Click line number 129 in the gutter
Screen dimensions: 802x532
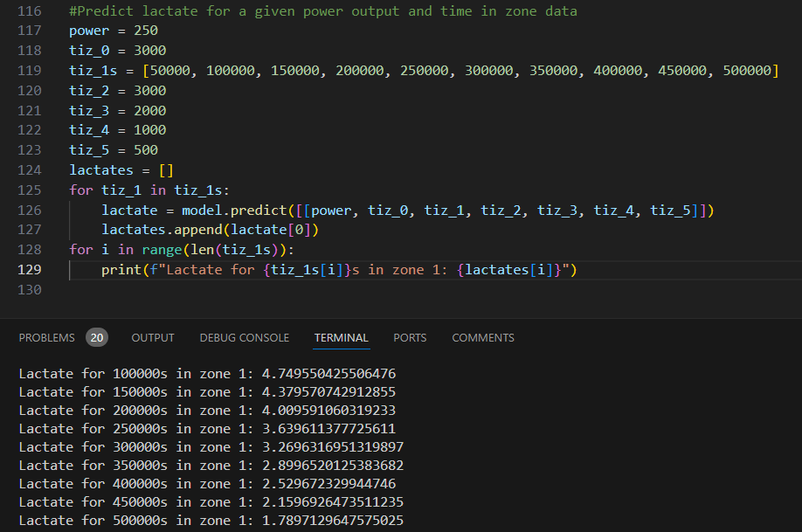point(29,270)
